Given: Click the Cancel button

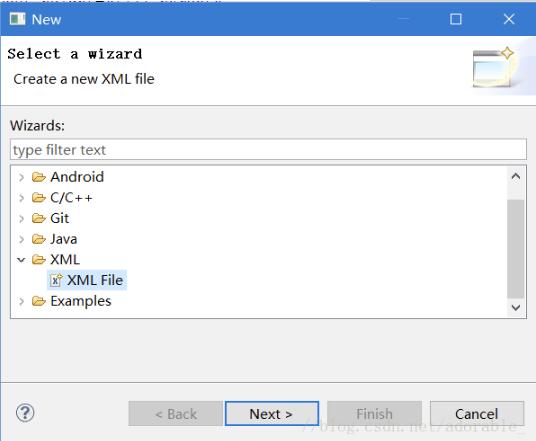Looking at the screenshot, I should click(477, 414).
